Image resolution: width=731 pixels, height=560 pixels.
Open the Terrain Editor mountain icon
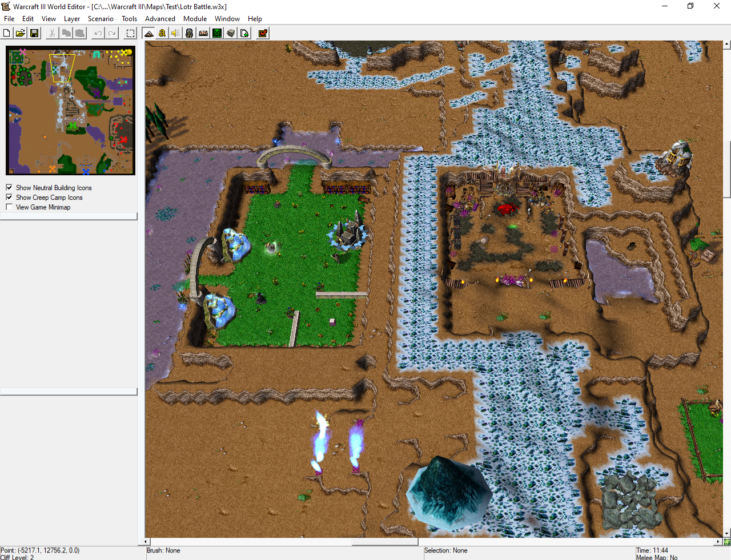pos(148,33)
